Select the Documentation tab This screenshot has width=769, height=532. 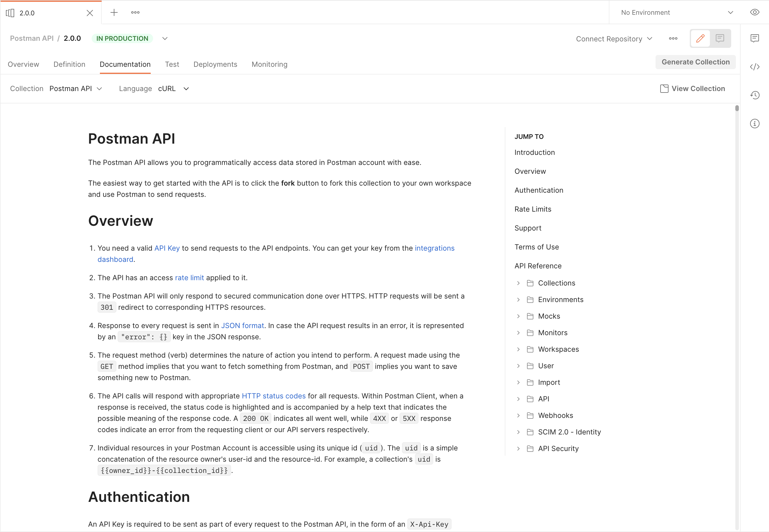[x=125, y=64]
